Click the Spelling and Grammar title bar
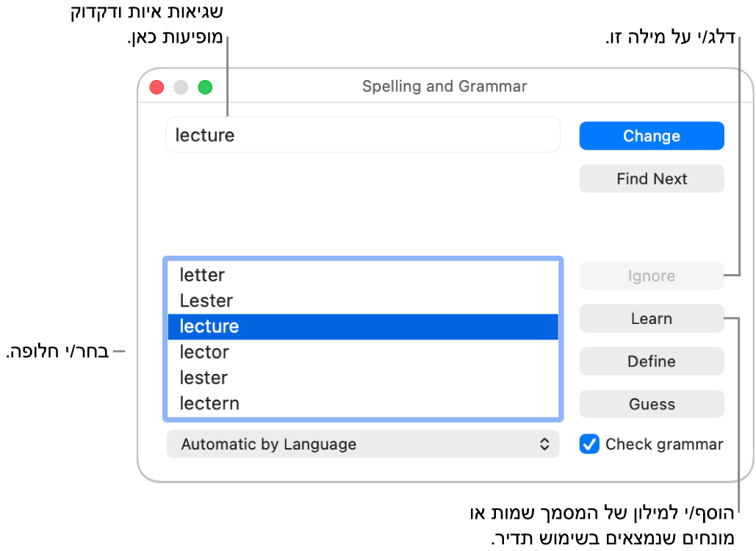 tap(444, 86)
